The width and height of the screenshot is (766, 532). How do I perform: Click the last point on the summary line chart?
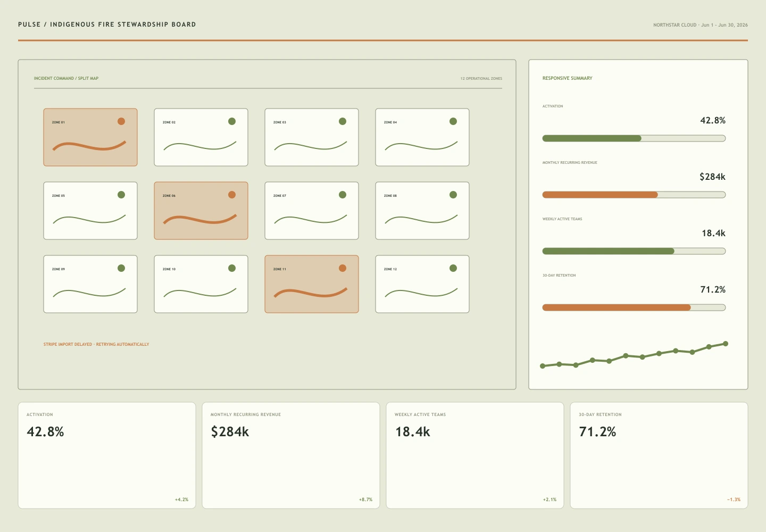pyautogui.click(x=726, y=344)
